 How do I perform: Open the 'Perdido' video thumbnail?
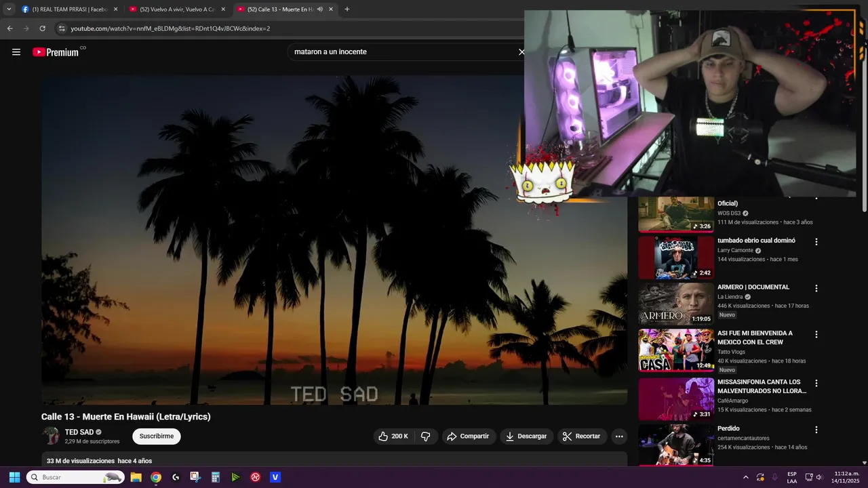click(x=676, y=445)
